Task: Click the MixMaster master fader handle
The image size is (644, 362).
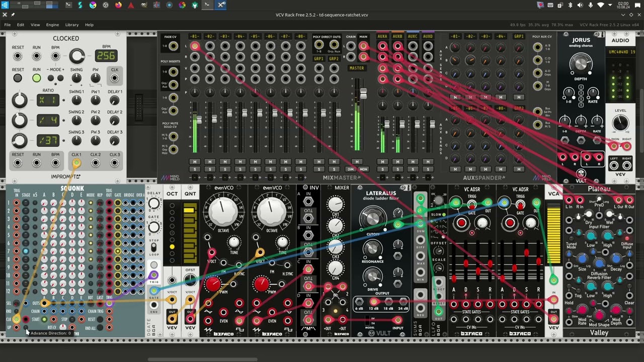Action: pos(363,94)
